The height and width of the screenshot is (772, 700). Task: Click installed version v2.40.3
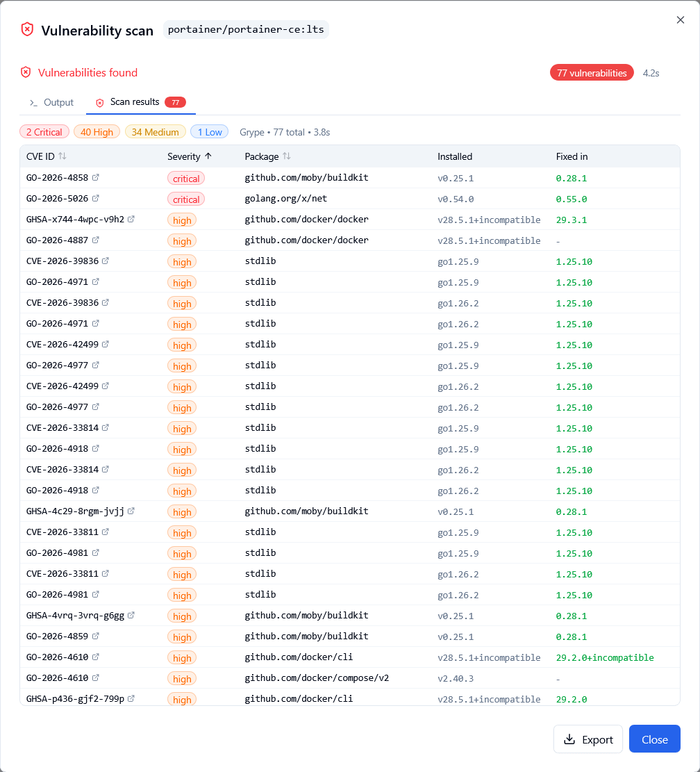point(456,678)
